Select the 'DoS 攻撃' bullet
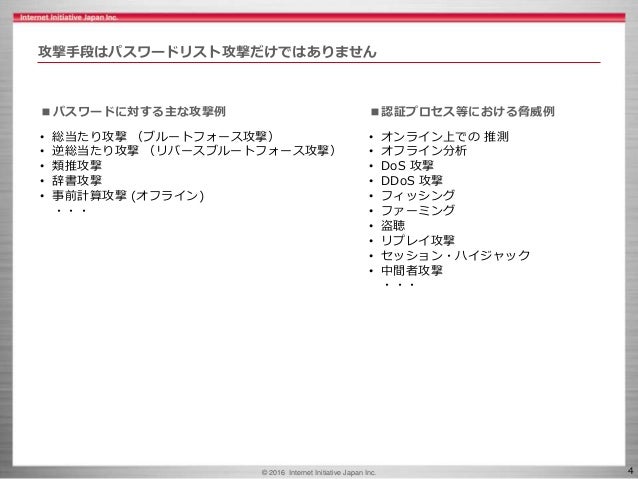This screenshot has height=479, width=638. pyautogui.click(x=407, y=166)
